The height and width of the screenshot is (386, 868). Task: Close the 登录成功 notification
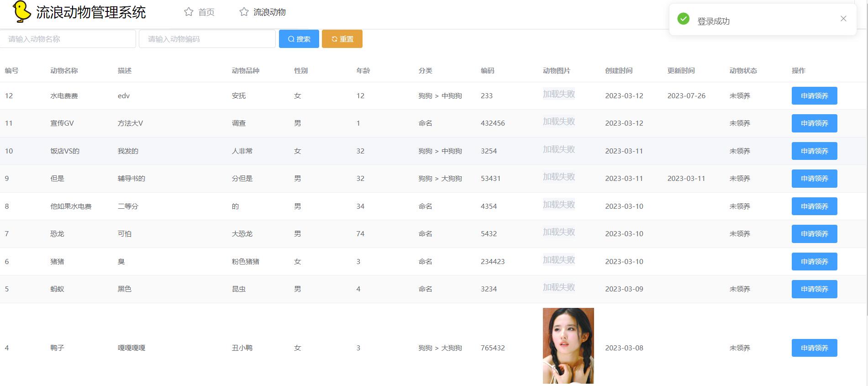pos(843,19)
